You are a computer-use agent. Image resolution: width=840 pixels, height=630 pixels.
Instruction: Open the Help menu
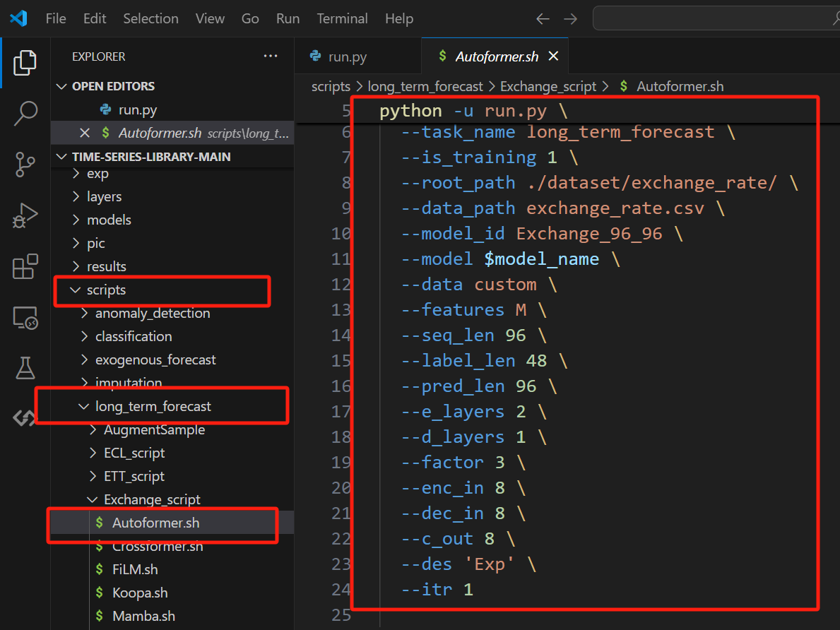coord(399,19)
